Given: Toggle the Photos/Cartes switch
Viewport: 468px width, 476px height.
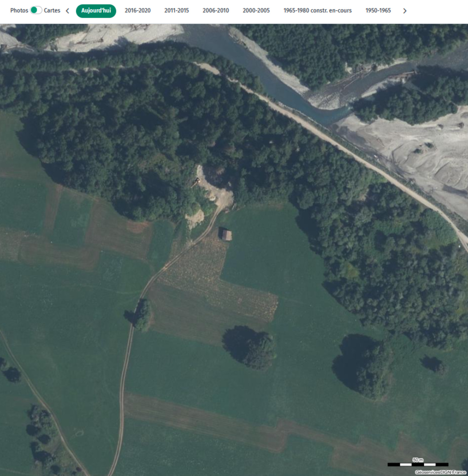Looking at the screenshot, I should coord(36,10).
